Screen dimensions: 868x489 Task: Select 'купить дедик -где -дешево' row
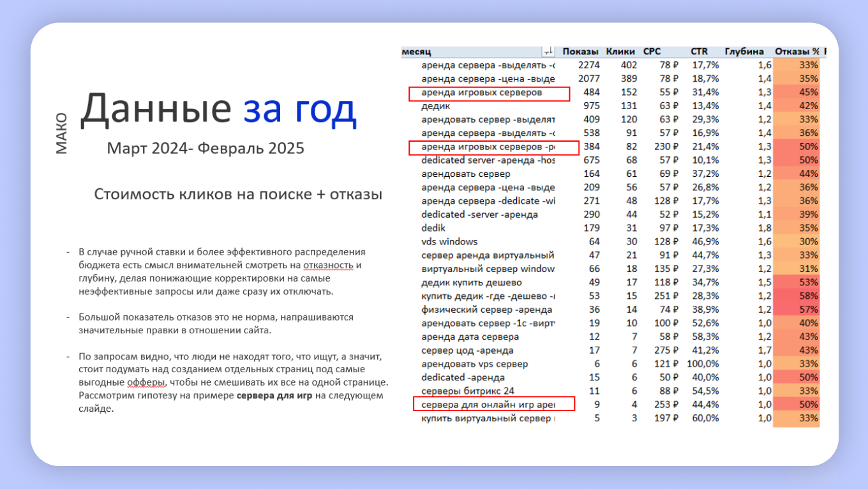611,296
